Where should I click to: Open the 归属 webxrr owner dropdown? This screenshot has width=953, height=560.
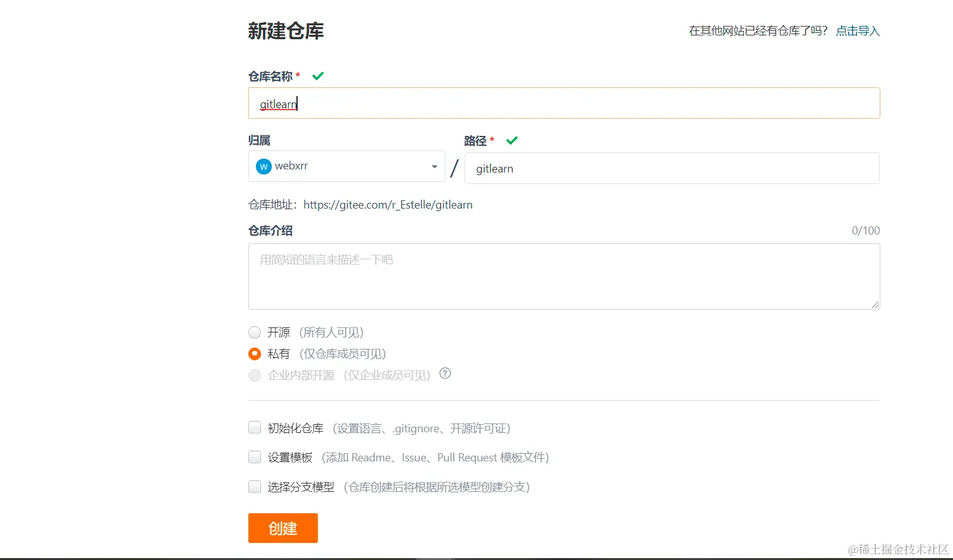[x=347, y=166]
